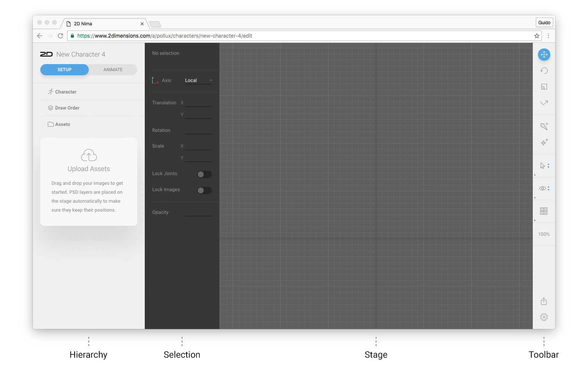Select the Scale tool
588x370 pixels.
544,87
